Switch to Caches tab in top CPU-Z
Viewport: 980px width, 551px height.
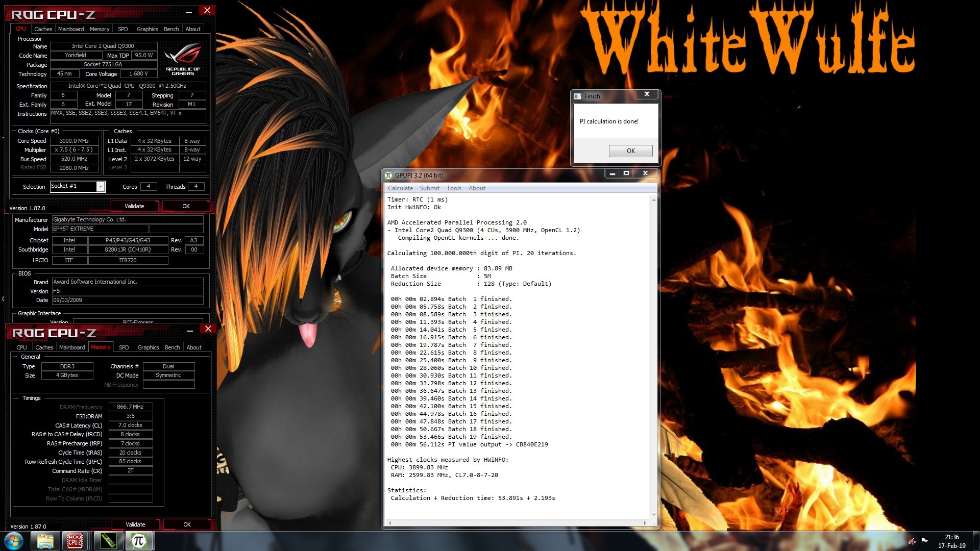coord(43,29)
